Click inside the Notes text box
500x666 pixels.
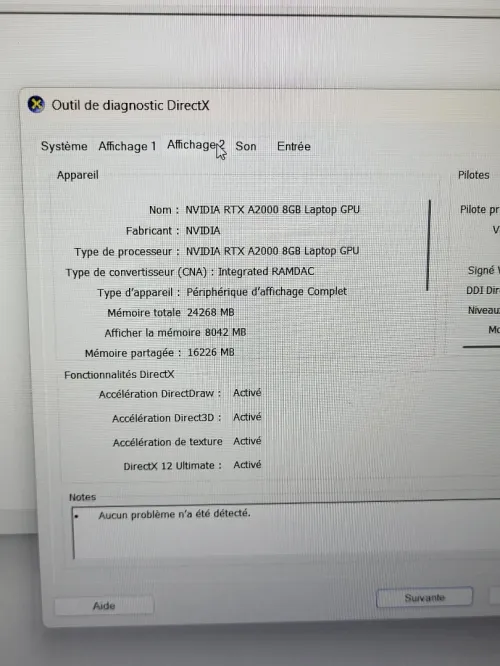(285, 531)
